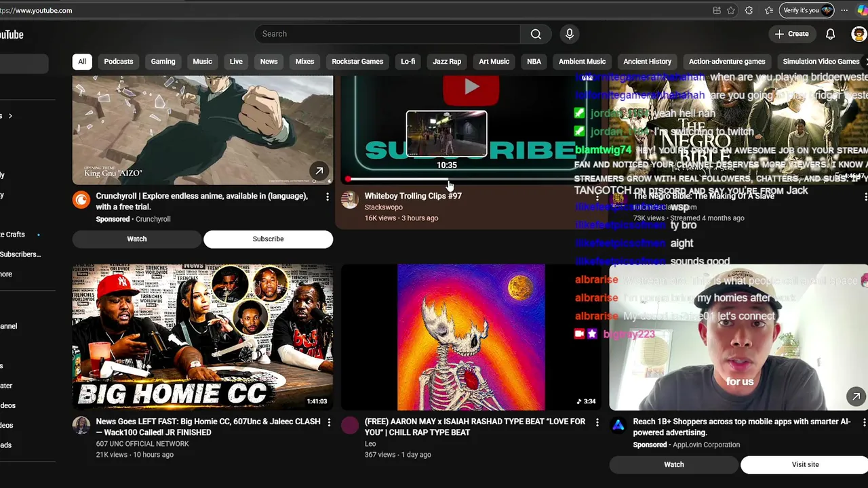Select the Mixes filter chip
The image size is (868, 488).
coord(304,62)
